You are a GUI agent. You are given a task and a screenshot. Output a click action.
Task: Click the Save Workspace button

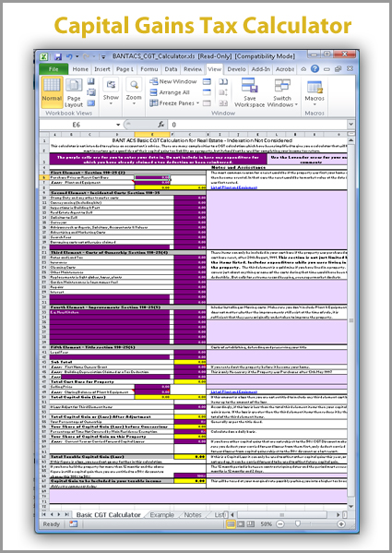(249, 92)
